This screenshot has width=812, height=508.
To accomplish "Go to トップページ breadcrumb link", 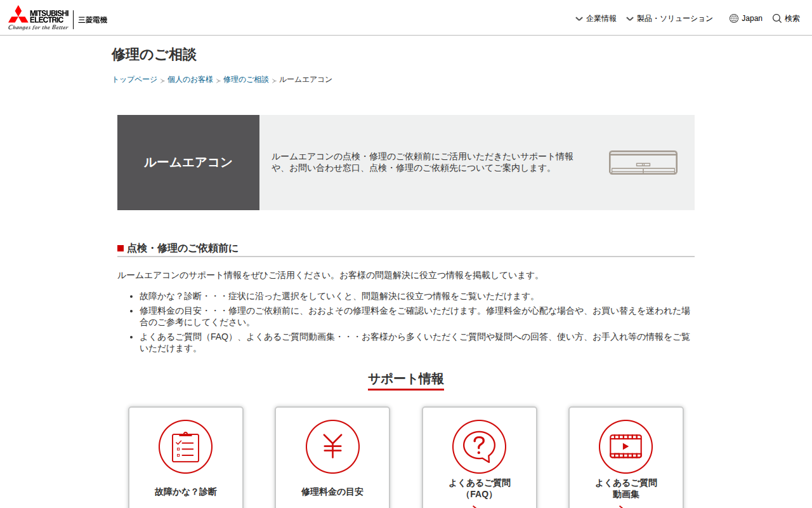I will coord(134,79).
